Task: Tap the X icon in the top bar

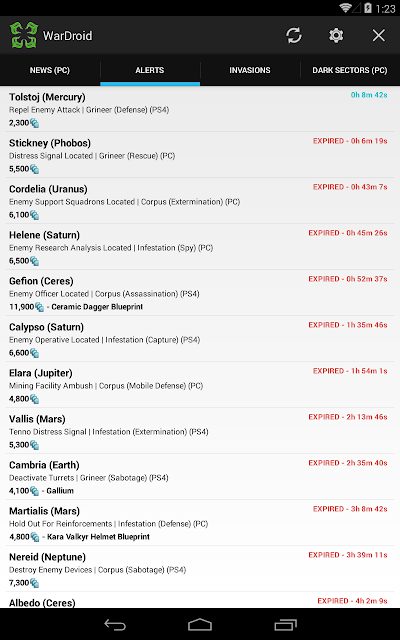Action: tap(378, 36)
